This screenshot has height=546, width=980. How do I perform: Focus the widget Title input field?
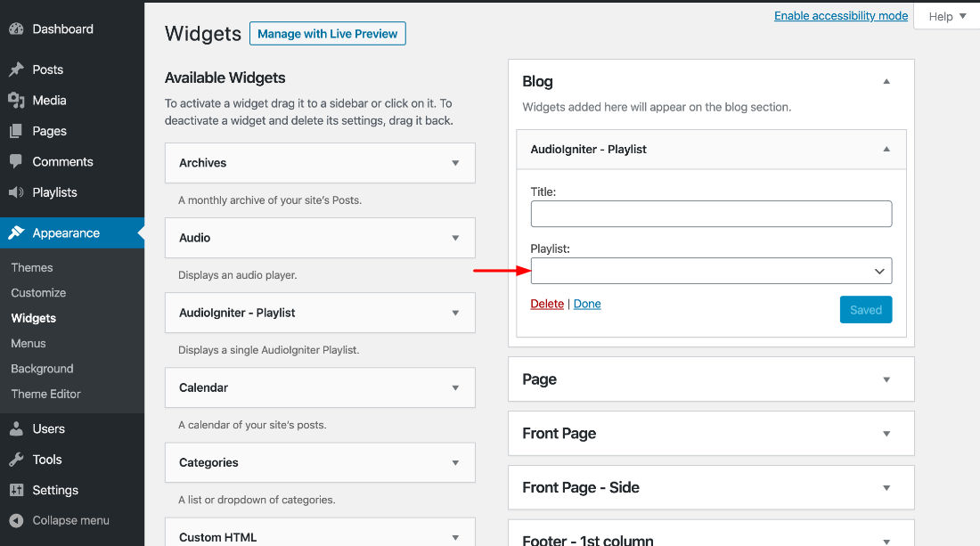pos(711,214)
